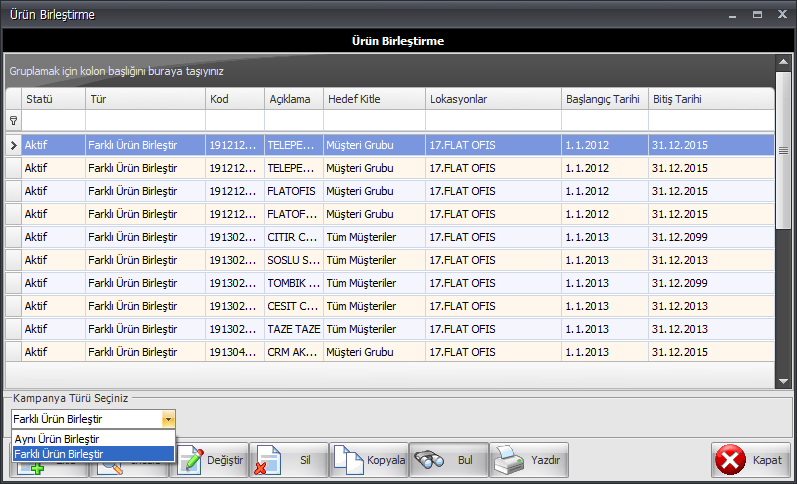Click the Kopyala copy button
Image resolution: width=797 pixels, height=484 pixels.
(x=369, y=460)
